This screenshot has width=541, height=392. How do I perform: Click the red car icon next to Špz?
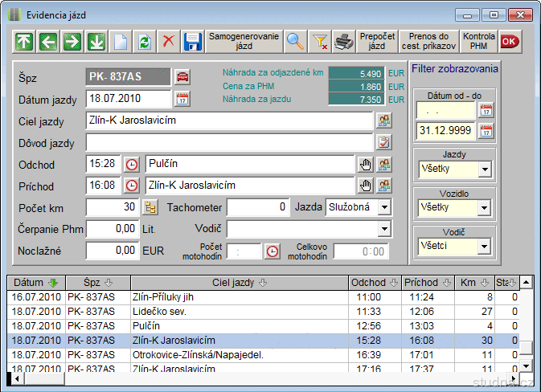pyautogui.click(x=182, y=77)
